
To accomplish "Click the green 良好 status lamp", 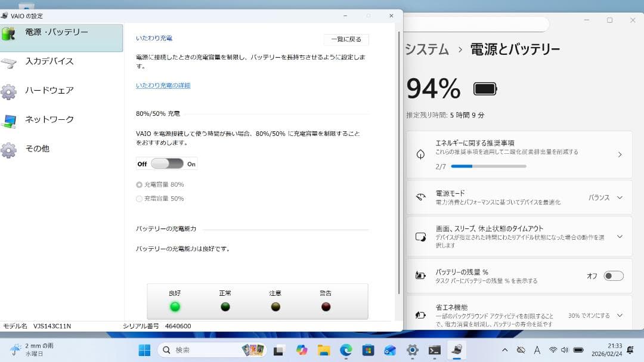I will 175,307.
